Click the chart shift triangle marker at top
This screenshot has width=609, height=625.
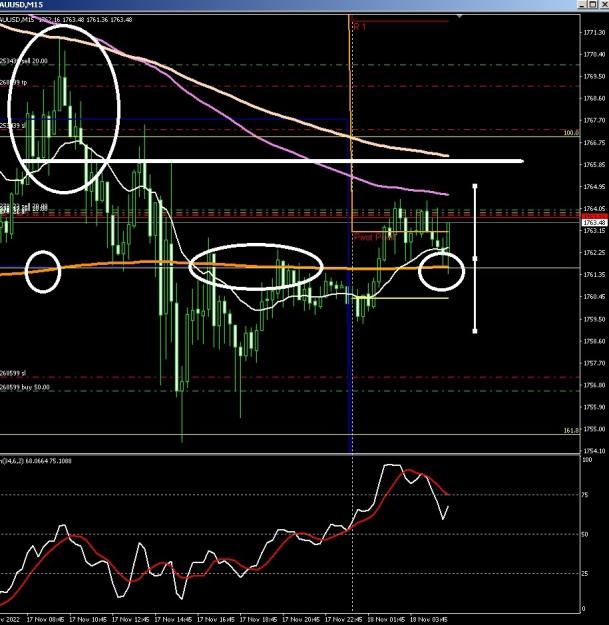click(460, 16)
